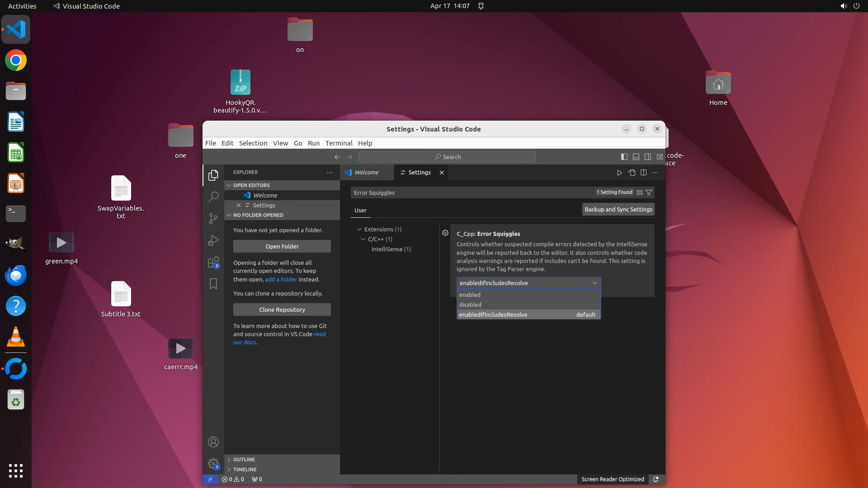Image resolution: width=868 pixels, height=488 pixels.
Task: Select 'disabled' in Error Squiggles dropdown
Action: (x=470, y=305)
